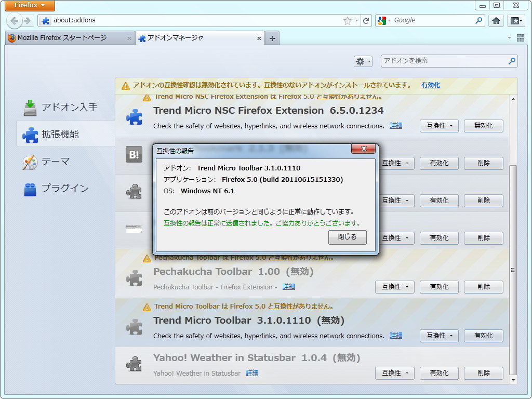Open a new tab with the plus button
This screenshot has height=399, width=532.
(x=272, y=38)
